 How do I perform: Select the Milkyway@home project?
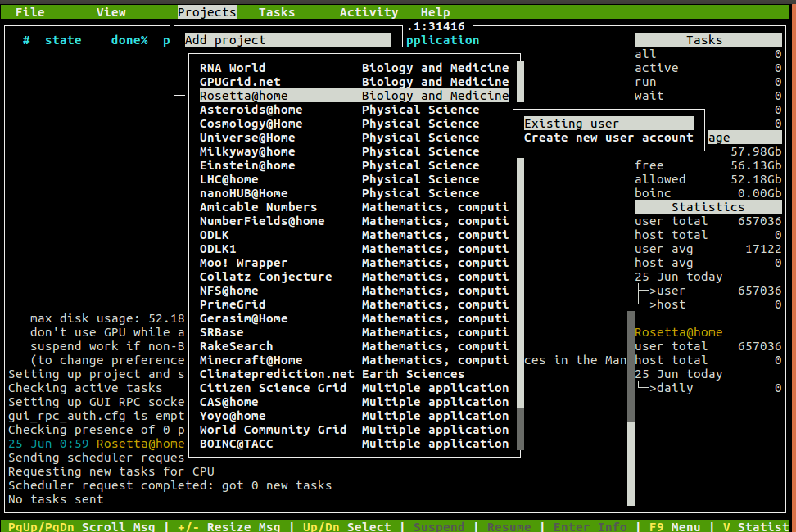tap(355, 151)
